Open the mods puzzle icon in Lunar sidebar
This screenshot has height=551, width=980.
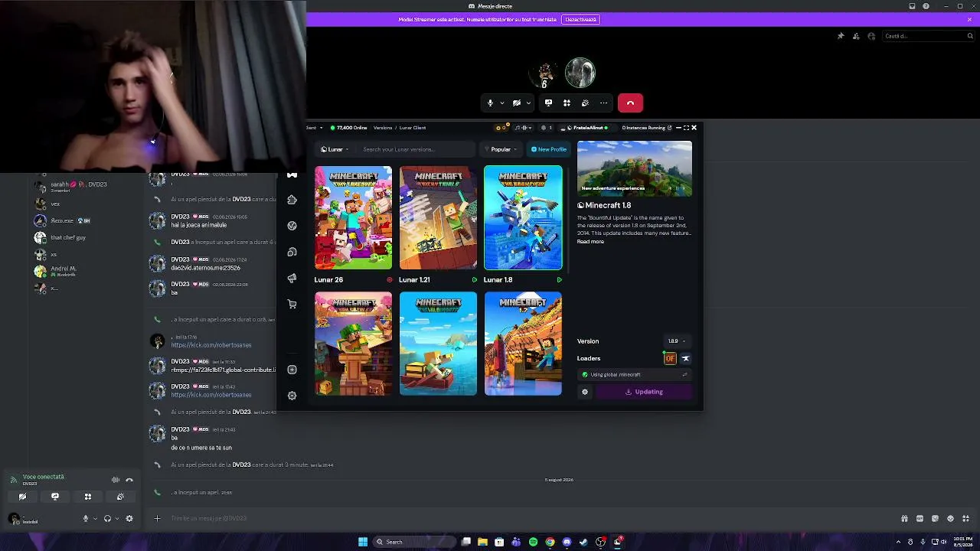[292, 200]
